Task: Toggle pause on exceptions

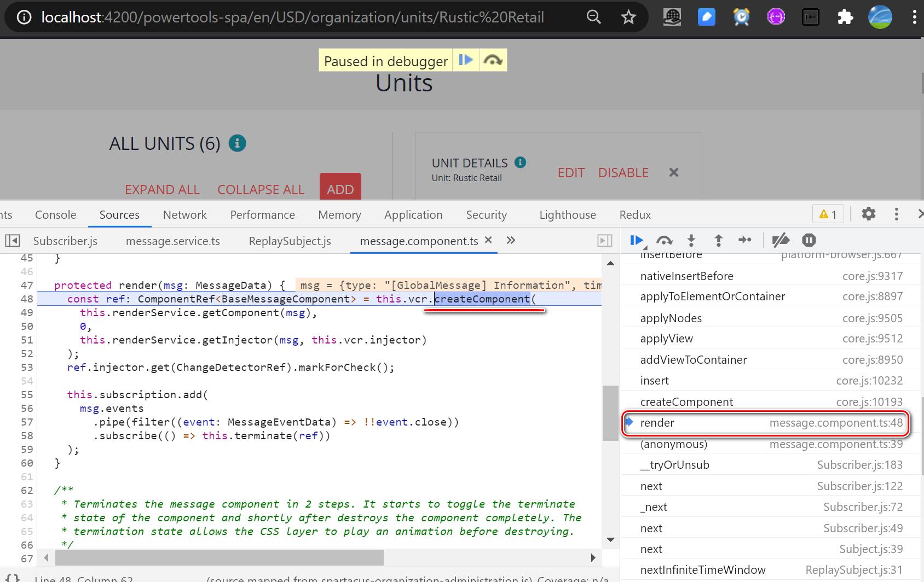Action: pos(809,240)
